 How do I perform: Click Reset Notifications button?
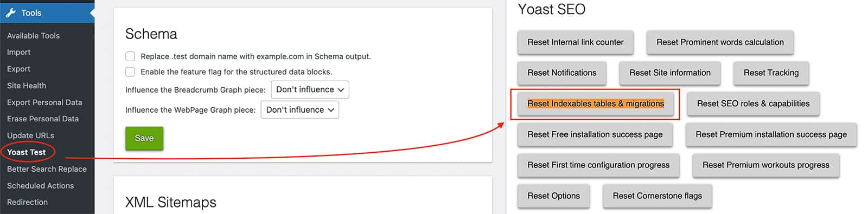pos(562,73)
